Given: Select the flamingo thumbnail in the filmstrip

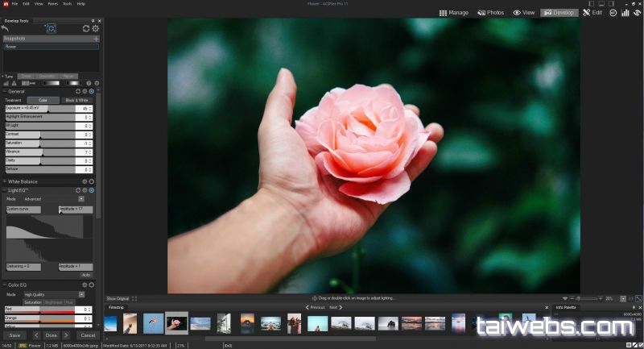Looking at the screenshot, I should 153,322.
